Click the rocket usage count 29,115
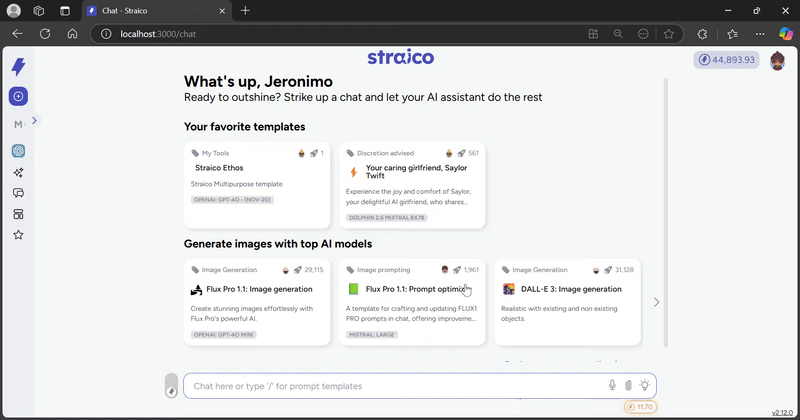 tap(309, 270)
